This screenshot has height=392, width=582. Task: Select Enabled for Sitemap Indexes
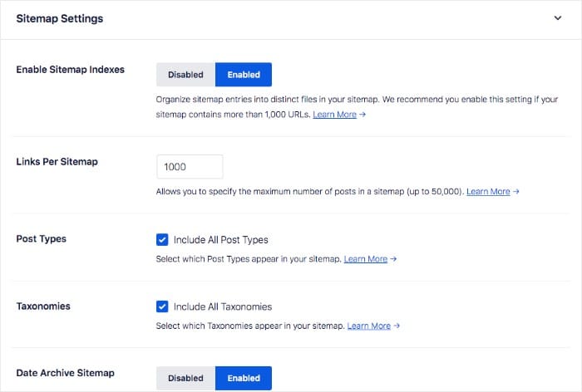(x=244, y=75)
